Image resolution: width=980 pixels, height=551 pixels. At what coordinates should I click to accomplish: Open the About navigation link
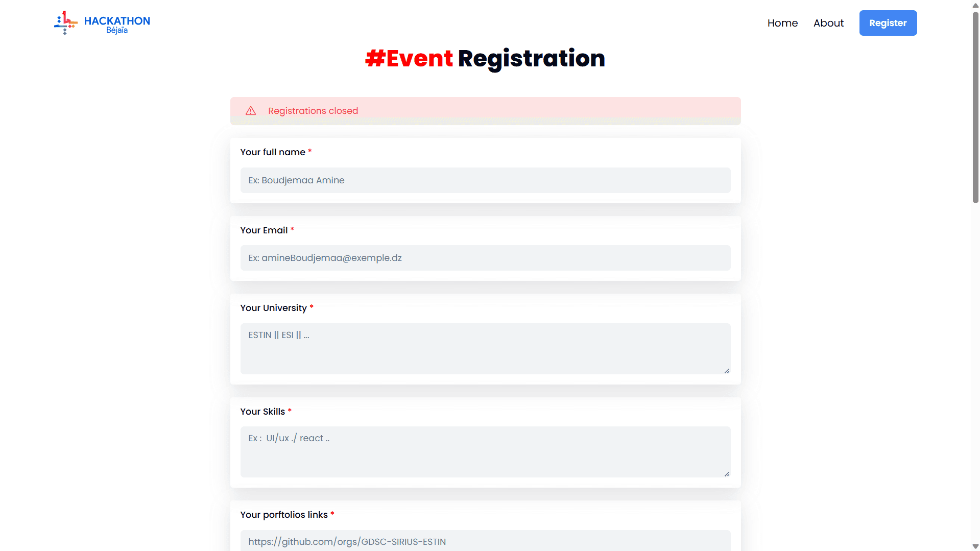click(828, 23)
